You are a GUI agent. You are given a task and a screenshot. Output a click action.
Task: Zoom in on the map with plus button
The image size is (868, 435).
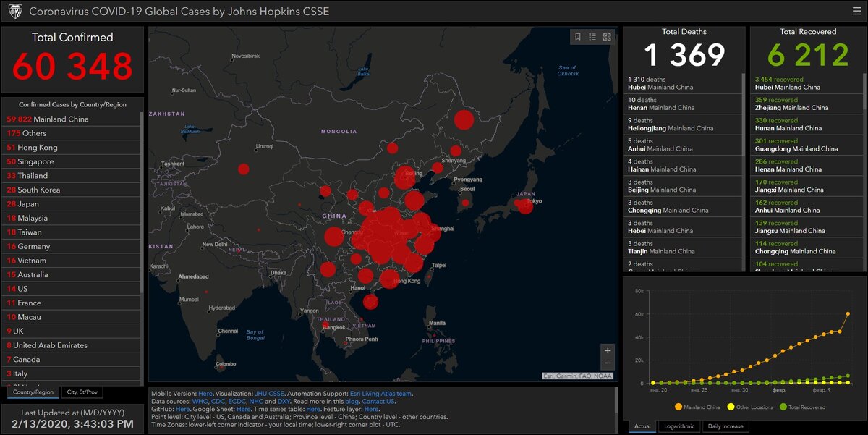coord(608,350)
